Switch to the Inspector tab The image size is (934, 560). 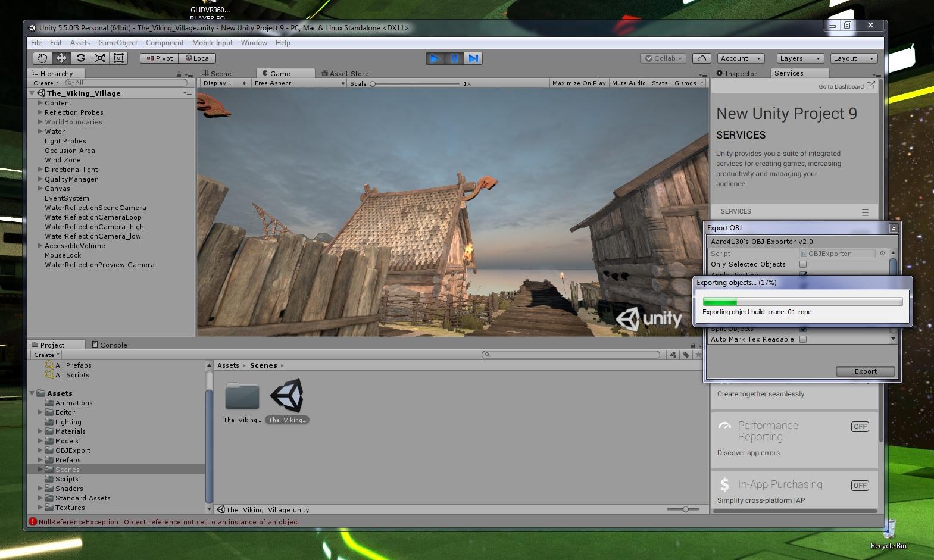tap(737, 74)
